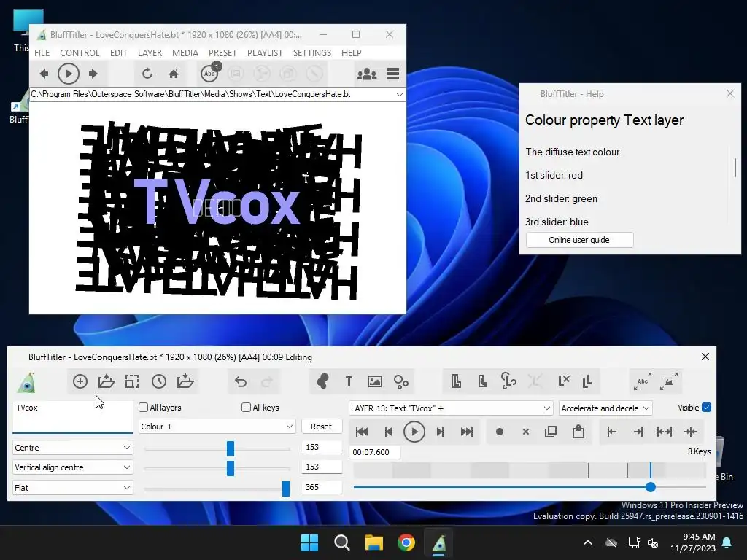This screenshot has width=747, height=560.
Task: Click the Abc badge icon in the player toolbar
Action: pyautogui.click(x=209, y=74)
